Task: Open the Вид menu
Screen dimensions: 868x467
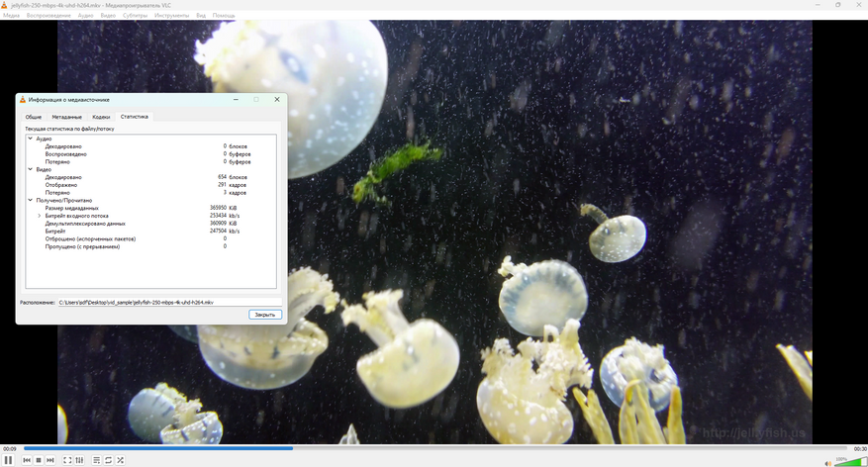Action: pyautogui.click(x=201, y=16)
